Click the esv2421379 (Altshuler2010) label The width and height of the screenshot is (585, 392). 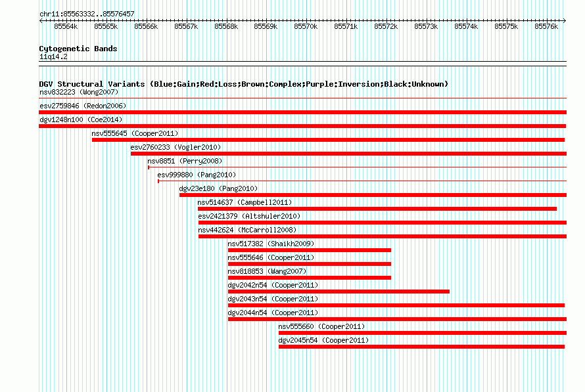[x=249, y=216]
